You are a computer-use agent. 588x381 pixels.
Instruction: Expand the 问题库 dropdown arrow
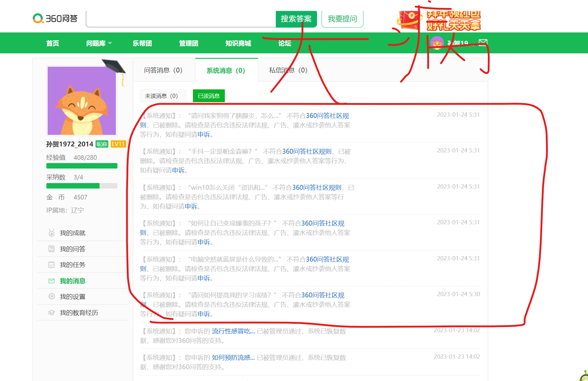tap(110, 43)
